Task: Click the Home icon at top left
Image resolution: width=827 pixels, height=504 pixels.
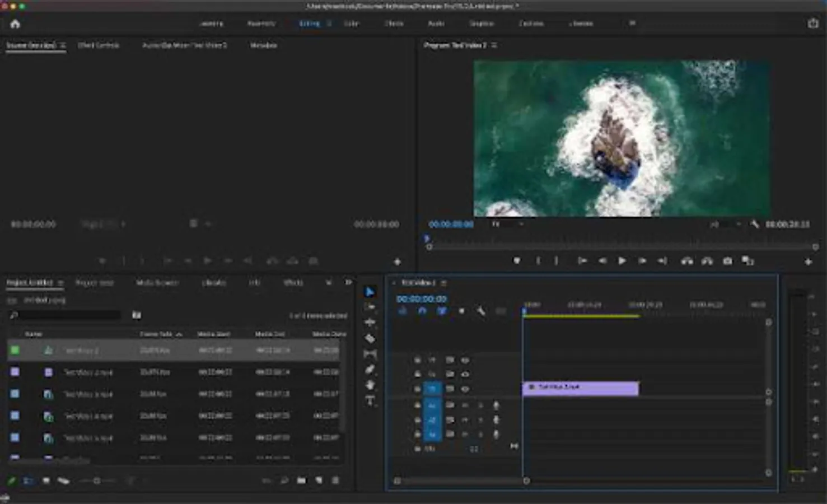Action: [15, 24]
